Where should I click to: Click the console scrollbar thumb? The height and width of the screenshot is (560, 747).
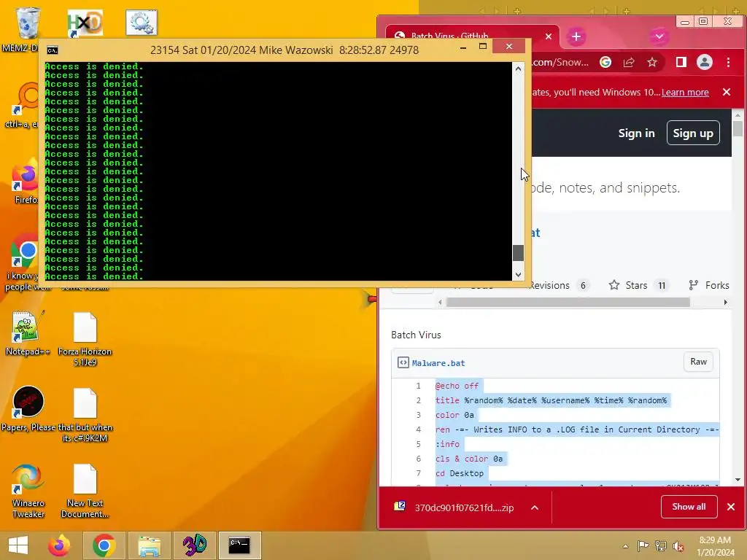[519, 253]
